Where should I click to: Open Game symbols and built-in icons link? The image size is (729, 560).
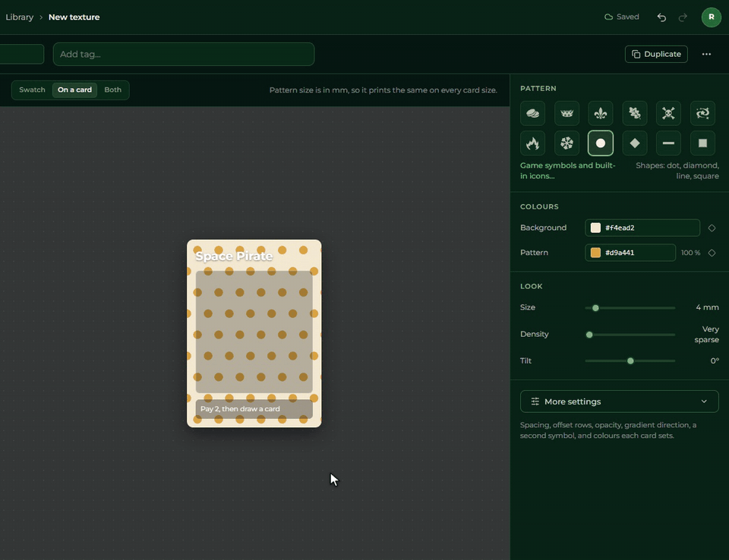coord(568,171)
